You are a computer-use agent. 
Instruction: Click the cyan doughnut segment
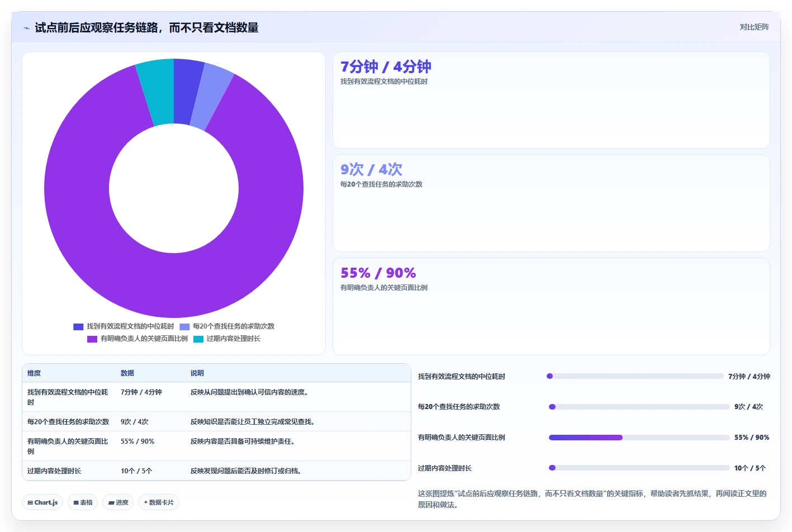(158, 92)
